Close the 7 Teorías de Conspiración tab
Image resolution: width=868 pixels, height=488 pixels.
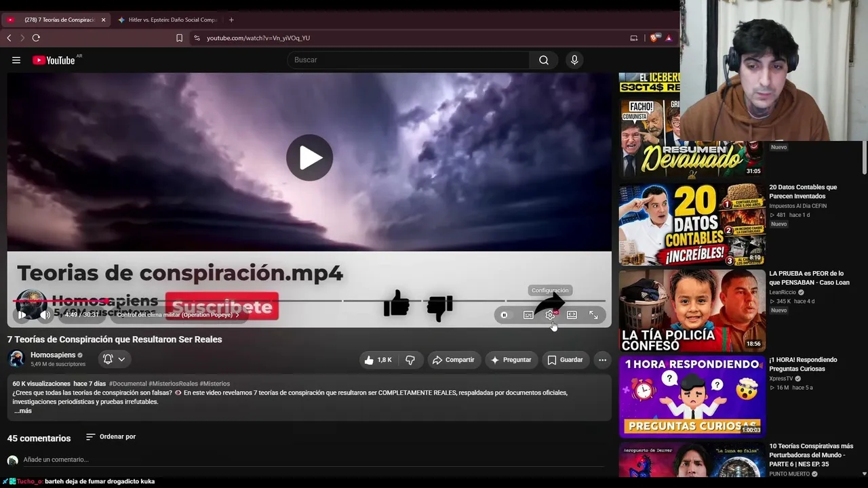(103, 20)
